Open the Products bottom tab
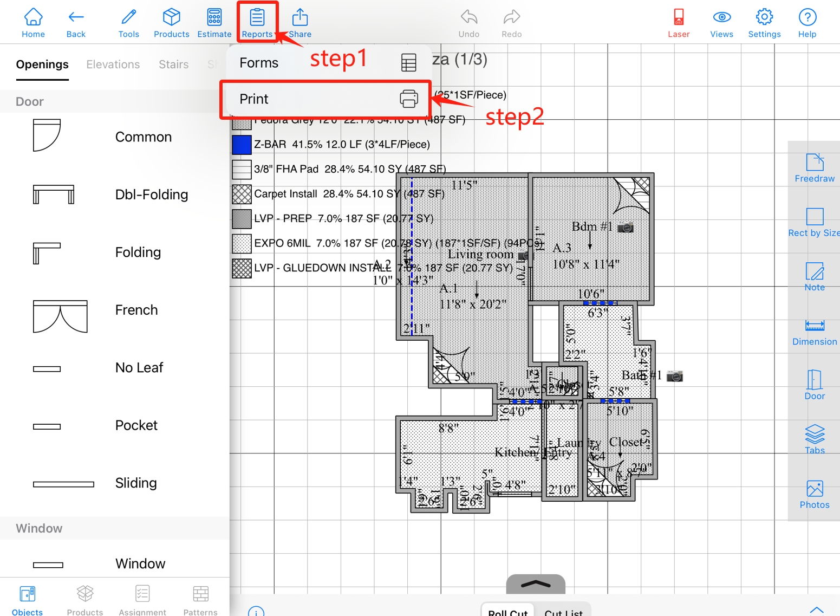The image size is (840, 616). coord(85,601)
